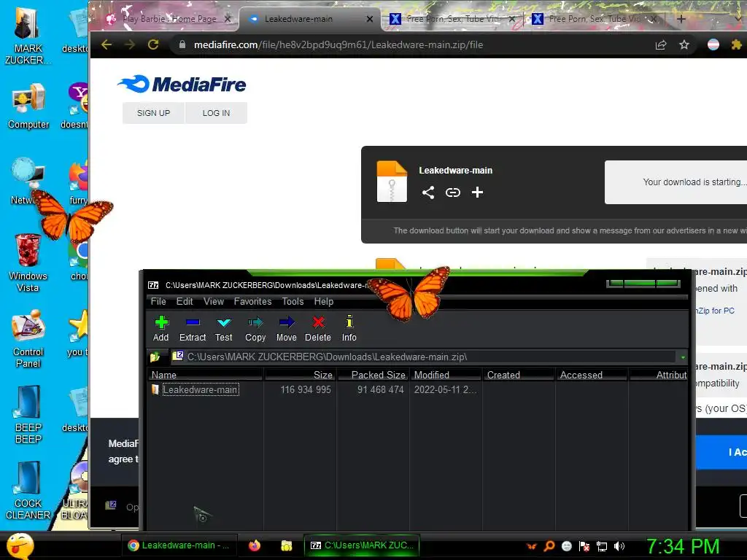Click the share page icon in address bar
747x560 pixels.
coord(661,44)
